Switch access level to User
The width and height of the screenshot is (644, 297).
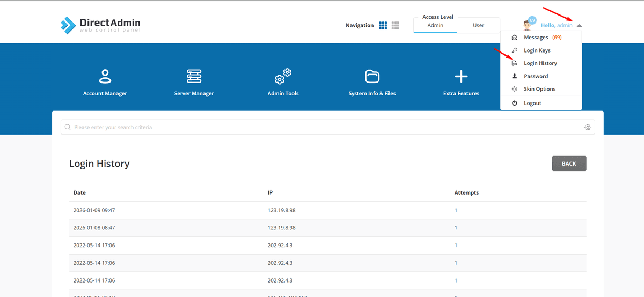478,25
